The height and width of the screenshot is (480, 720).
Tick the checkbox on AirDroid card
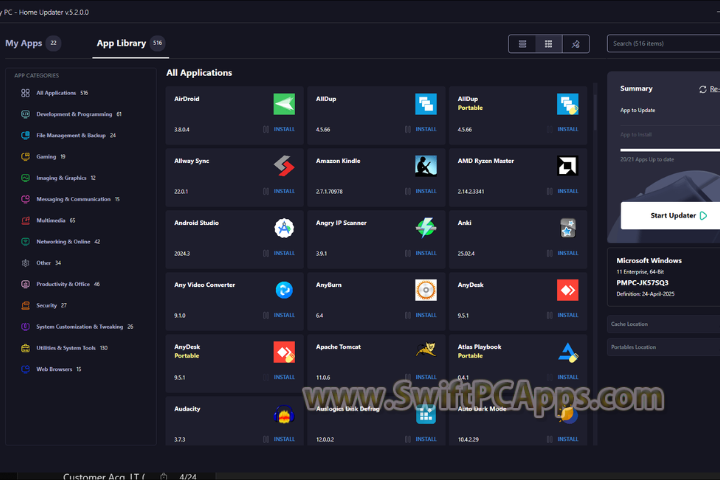[266, 130]
